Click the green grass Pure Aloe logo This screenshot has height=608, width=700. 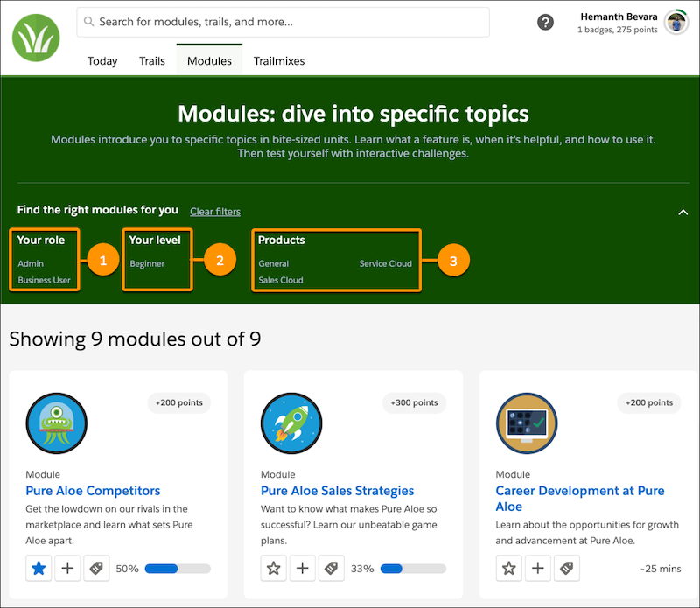pyautogui.click(x=36, y=38)
